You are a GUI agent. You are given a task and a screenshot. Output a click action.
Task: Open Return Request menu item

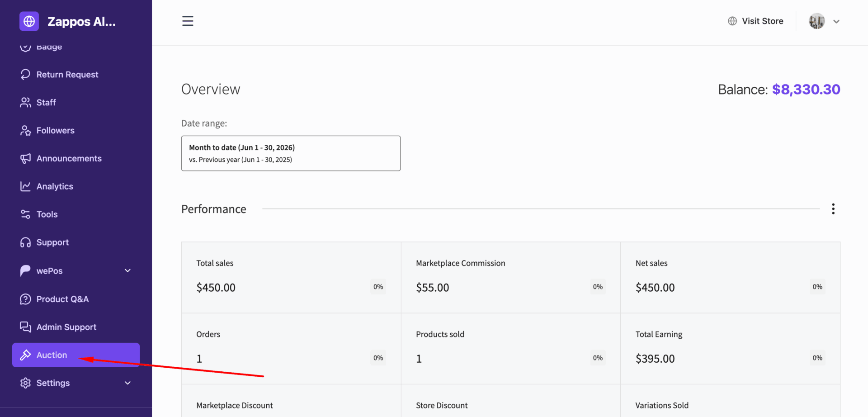click(76, 75)
